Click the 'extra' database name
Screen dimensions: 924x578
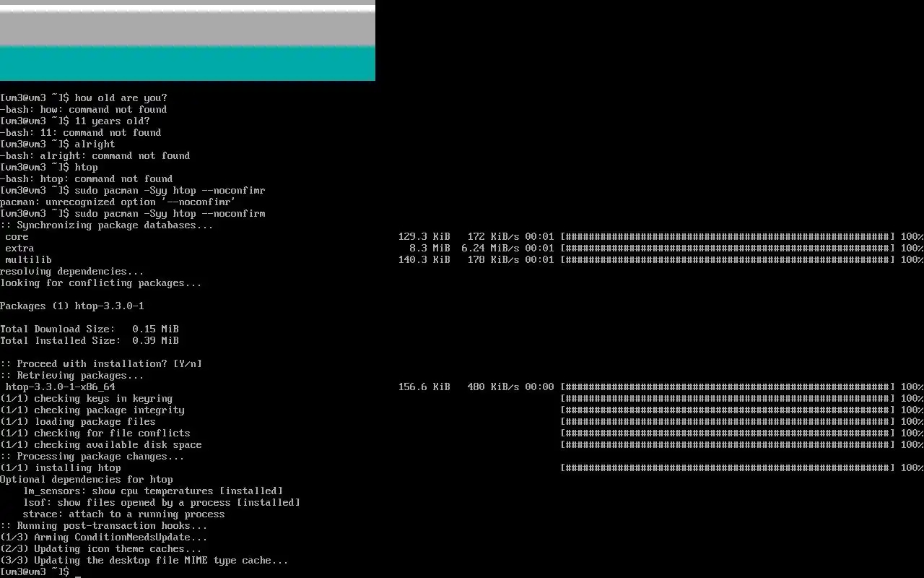point(20,249)
